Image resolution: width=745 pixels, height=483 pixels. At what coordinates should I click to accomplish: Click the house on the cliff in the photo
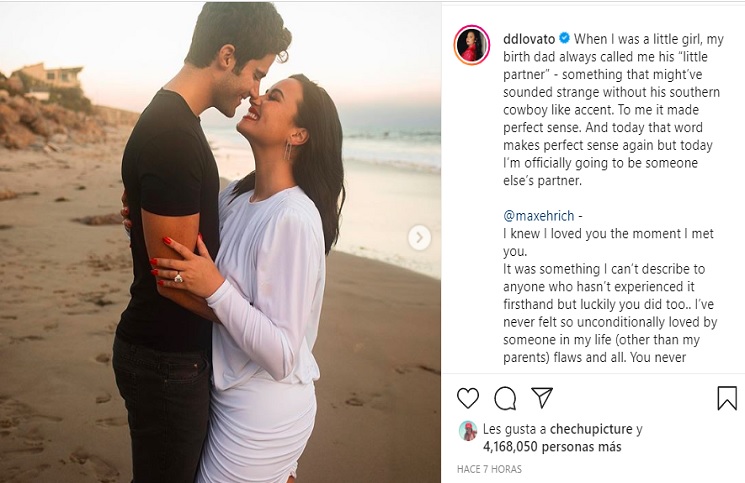pyautogui.click(x=48, y=76)
